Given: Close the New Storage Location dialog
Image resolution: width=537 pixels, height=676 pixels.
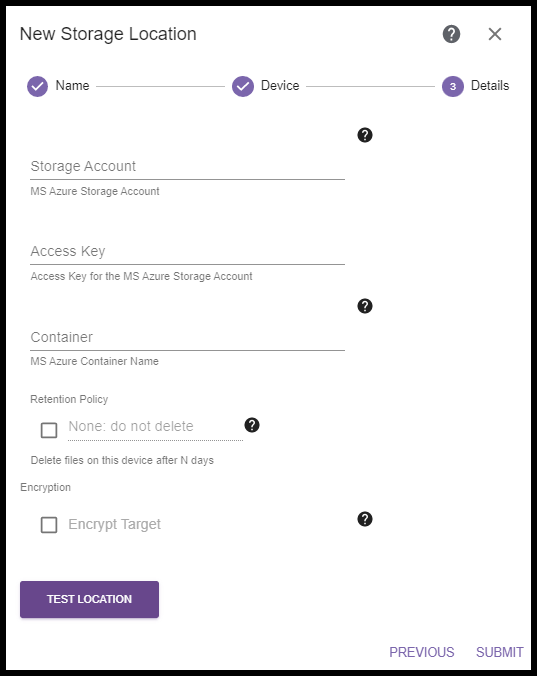Looking at the screenshot, I should point(495,34).
